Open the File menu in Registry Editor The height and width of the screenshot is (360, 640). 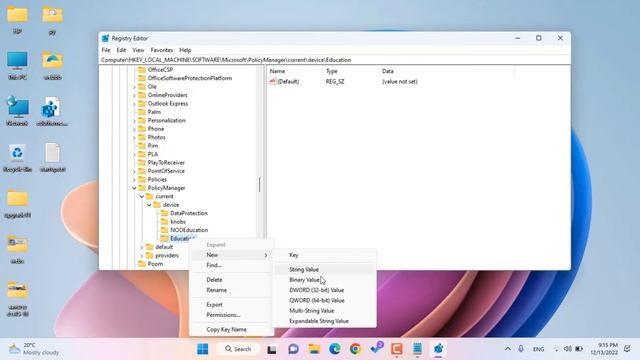coord(106,50)
